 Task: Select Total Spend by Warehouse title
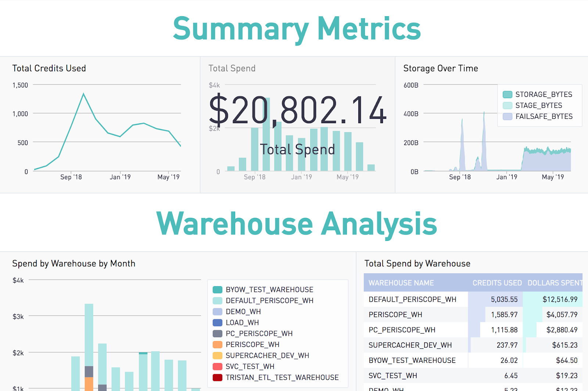[x=417, y=264]
